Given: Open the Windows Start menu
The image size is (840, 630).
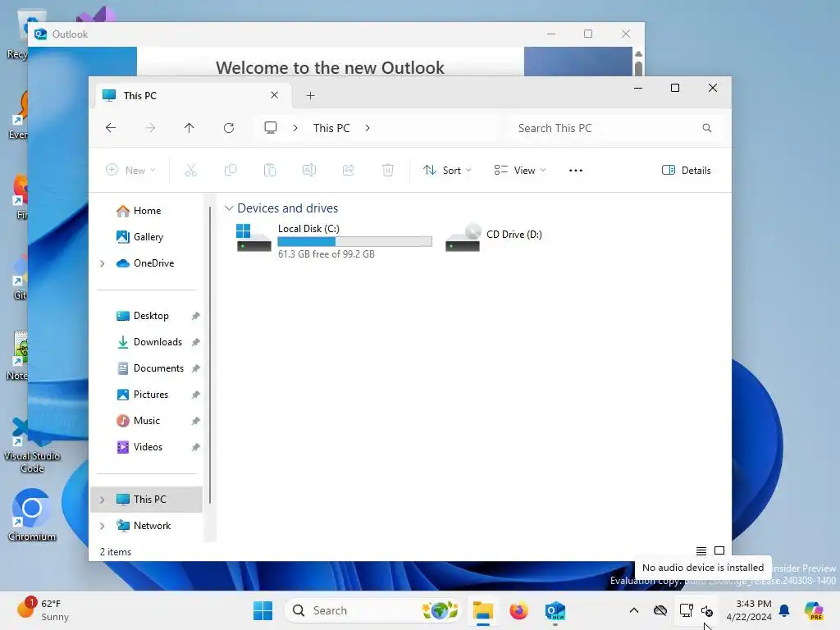Looking at the screenshot, I should pos(263,610).
